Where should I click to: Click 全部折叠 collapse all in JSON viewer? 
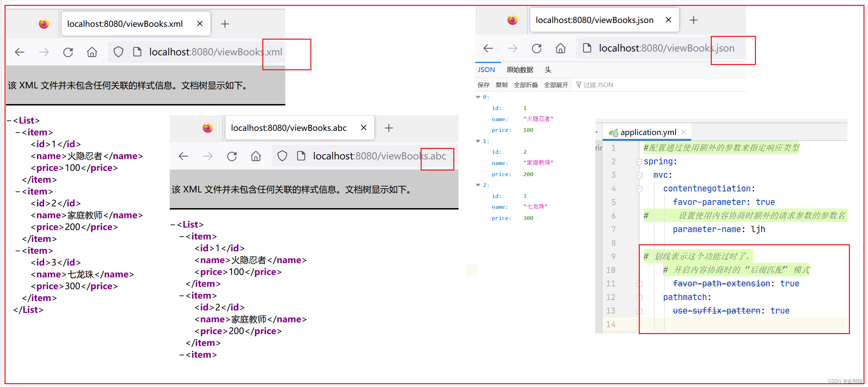click(x=526, y=85)
